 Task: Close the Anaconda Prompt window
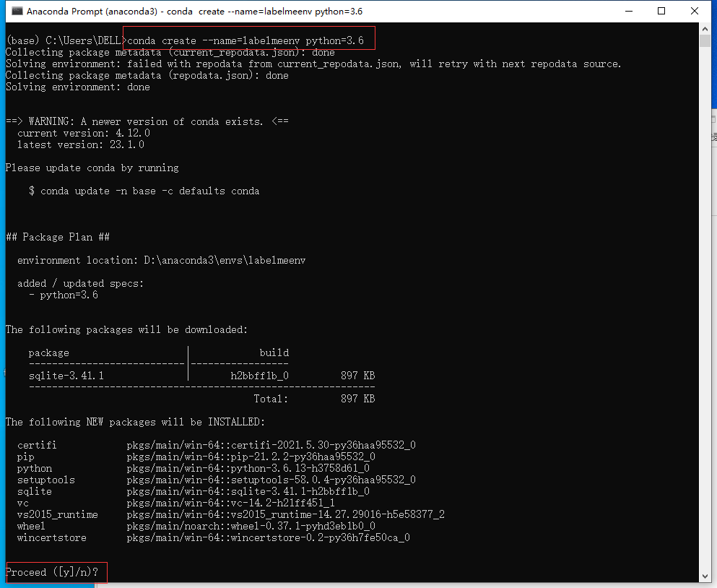tap(695, 12)
